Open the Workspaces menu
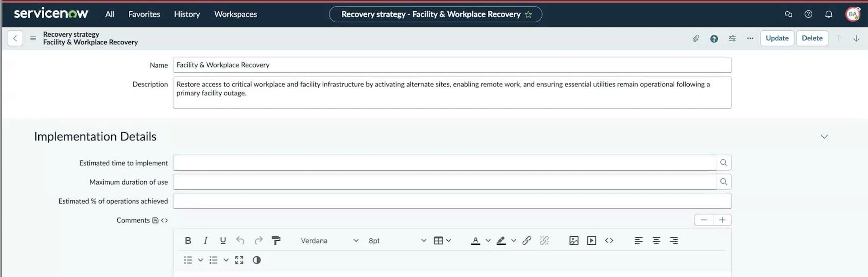Image resolution: width=868 pixels, height=277 pixels. tap(235, 14)
